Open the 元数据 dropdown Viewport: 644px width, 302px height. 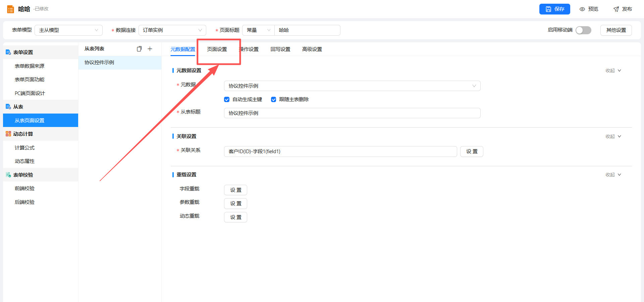point(352,86)
